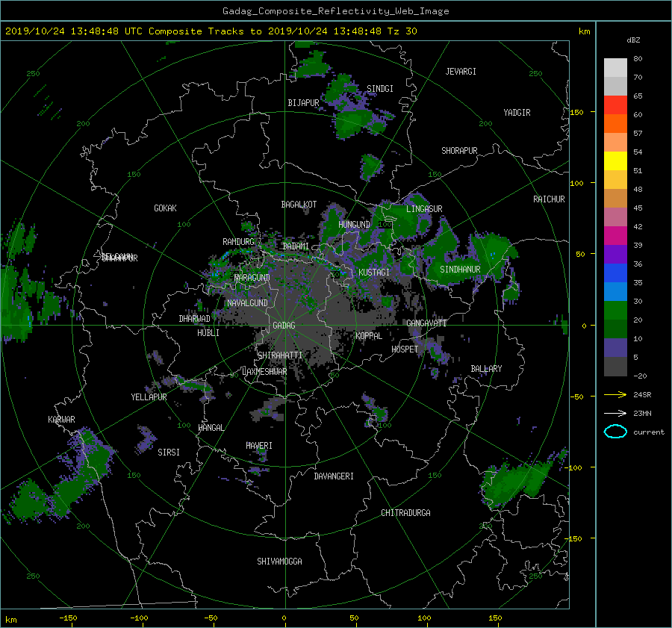The height and width of the screenshot is (628, 672).
Task: Click the HANGAL town label
Action: [x=211, y=428]
